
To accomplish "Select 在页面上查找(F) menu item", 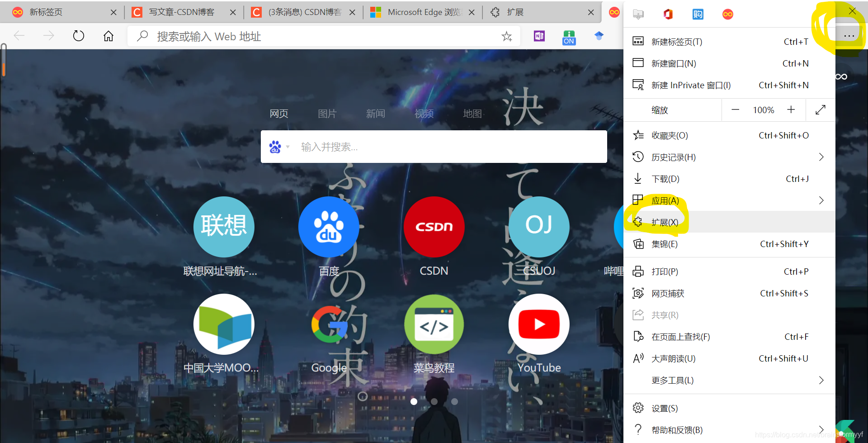I will pyautogui.click(x=729, y=337).
